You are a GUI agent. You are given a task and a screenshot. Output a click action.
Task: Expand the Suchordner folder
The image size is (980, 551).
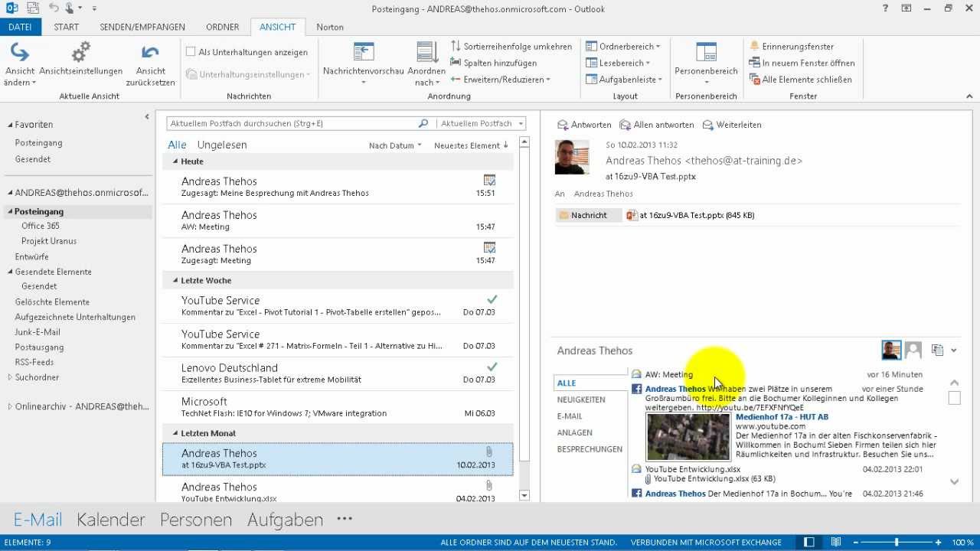(x=10, y=377)
